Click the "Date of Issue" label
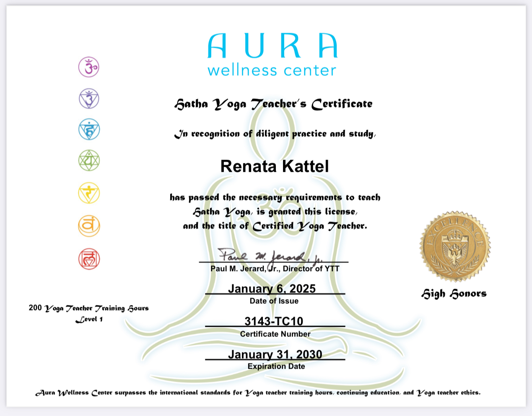This screenshot has height=416, width=532. [x=274, y=301]
